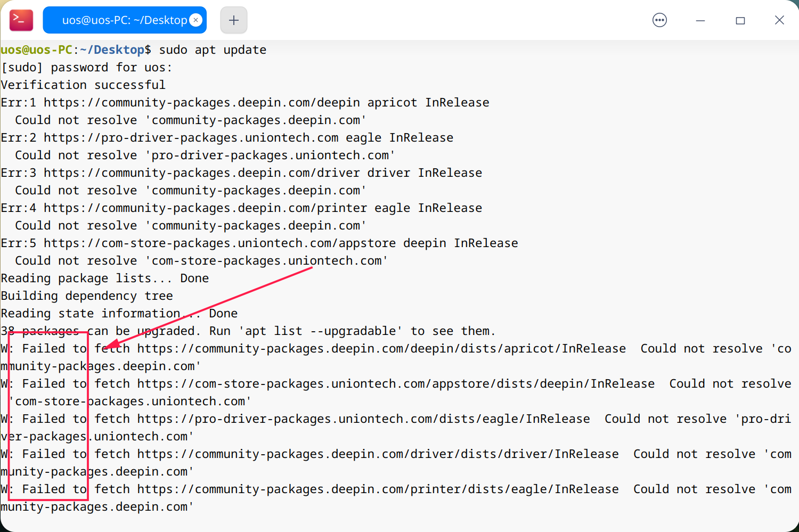This screenshot has height=532, width=799.
Task: Click 'Reading state information... Done' line
Action: click(x=119, y=314)
